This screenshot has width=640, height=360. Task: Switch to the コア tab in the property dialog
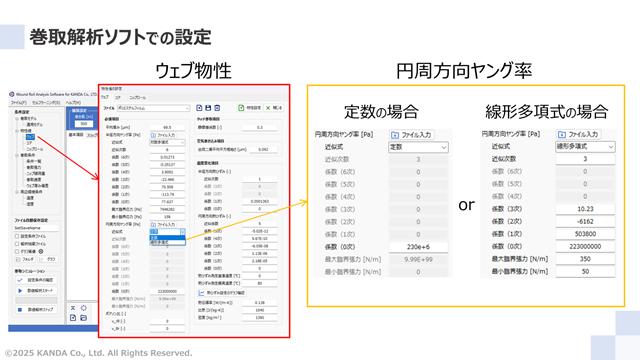pyautogui.click(x=118, y=98)
